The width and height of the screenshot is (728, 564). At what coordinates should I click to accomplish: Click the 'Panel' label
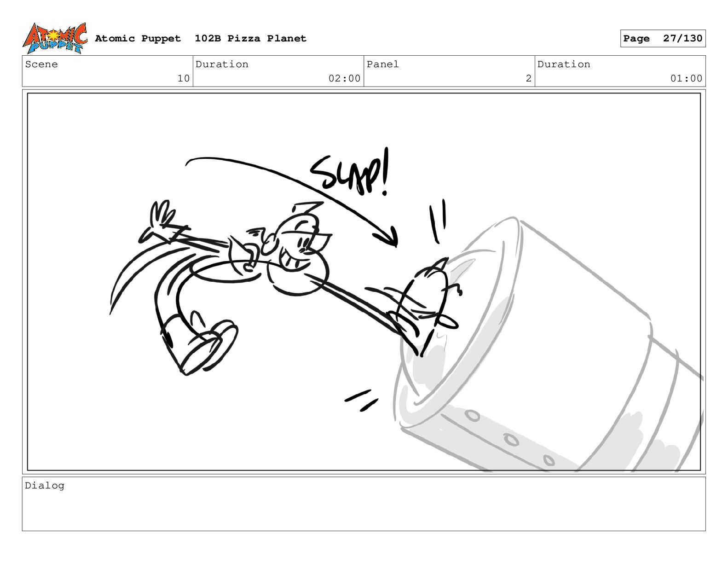[x=383, y=64]
